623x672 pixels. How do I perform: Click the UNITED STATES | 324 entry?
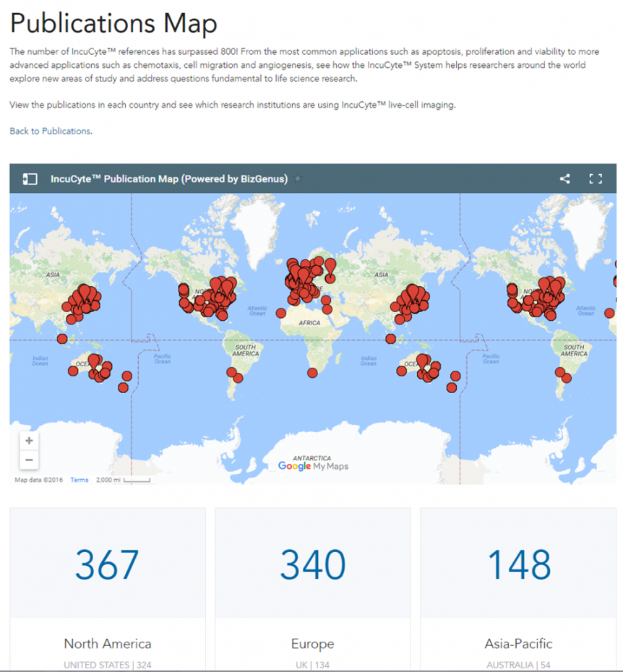(107, 665)
